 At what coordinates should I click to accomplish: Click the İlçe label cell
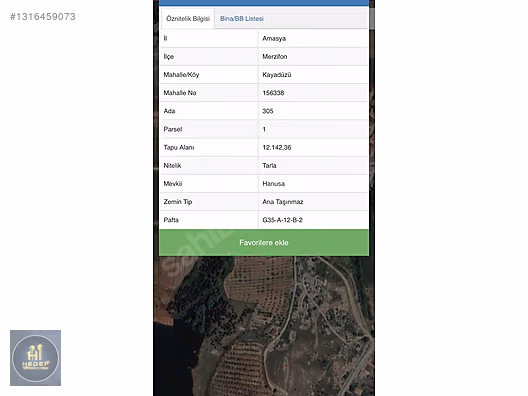click(209, 57)
